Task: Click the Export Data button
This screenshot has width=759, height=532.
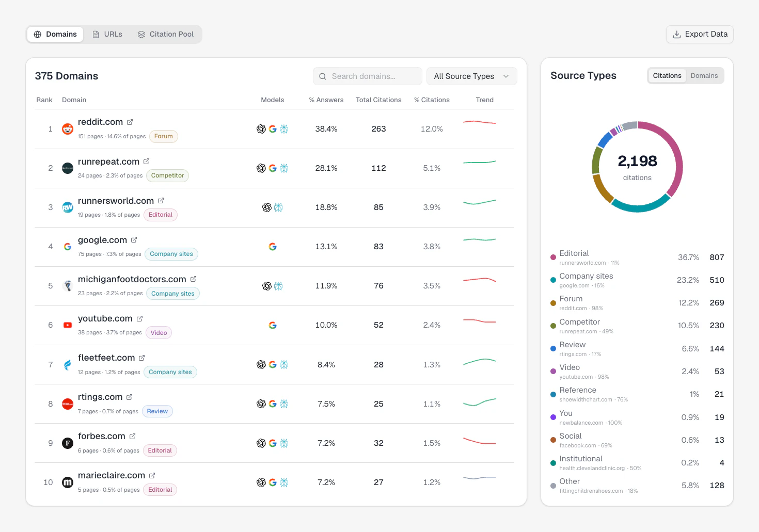Action: (700, 35)
